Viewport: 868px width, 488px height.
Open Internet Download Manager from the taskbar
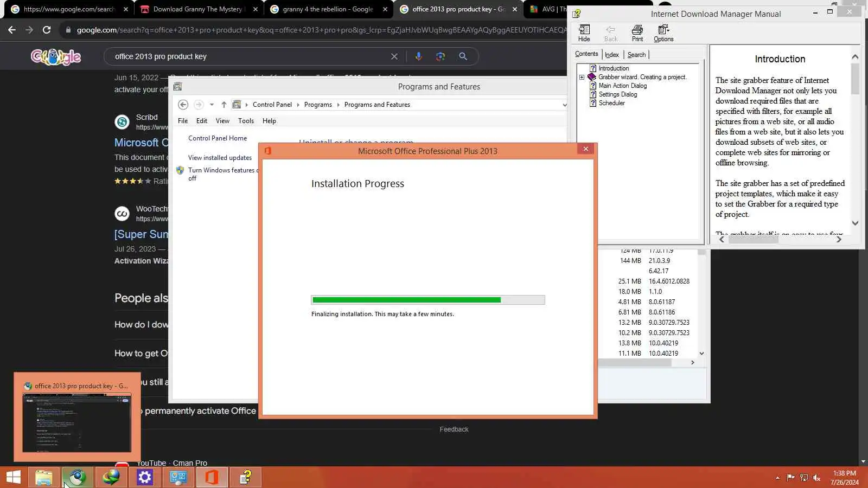click(x=111, y=477)
